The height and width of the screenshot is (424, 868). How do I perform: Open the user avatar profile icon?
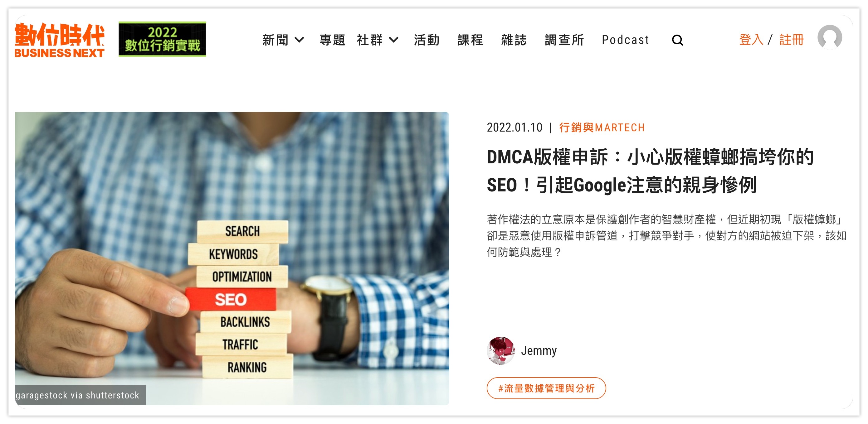830,37
